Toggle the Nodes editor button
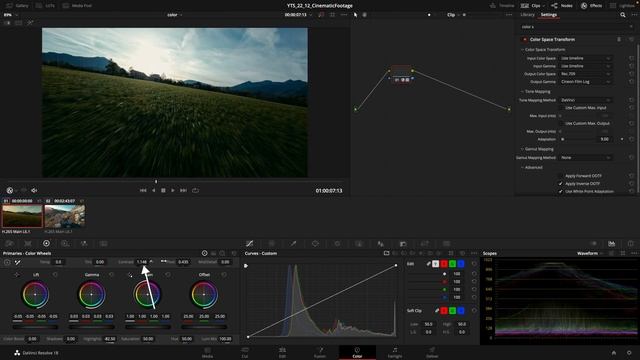The width and height of the screenshot is (640, 360). pyautogui.click(x=562, y=6)
